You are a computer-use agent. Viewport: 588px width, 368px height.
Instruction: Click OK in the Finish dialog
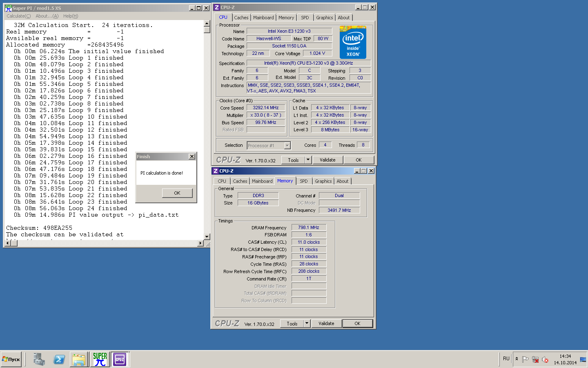[x=177, y=193]
